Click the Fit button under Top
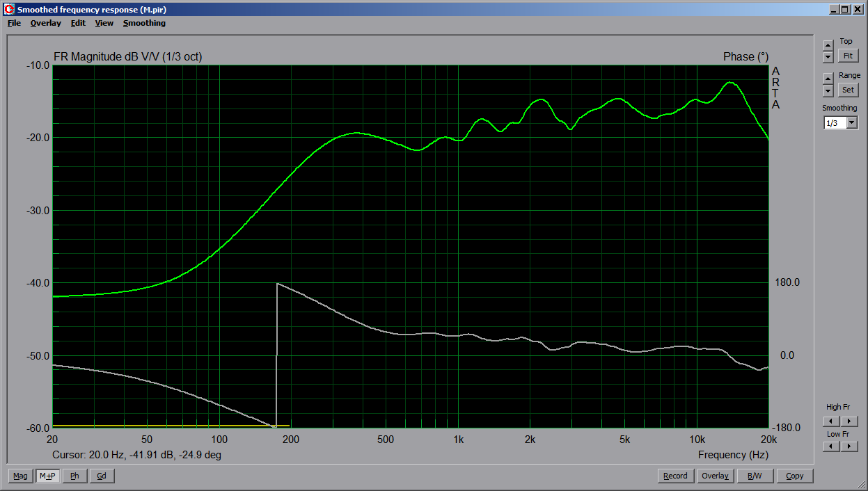Image resolution: width=868 pixels, height=491 pixels. [x=848, y=56]
